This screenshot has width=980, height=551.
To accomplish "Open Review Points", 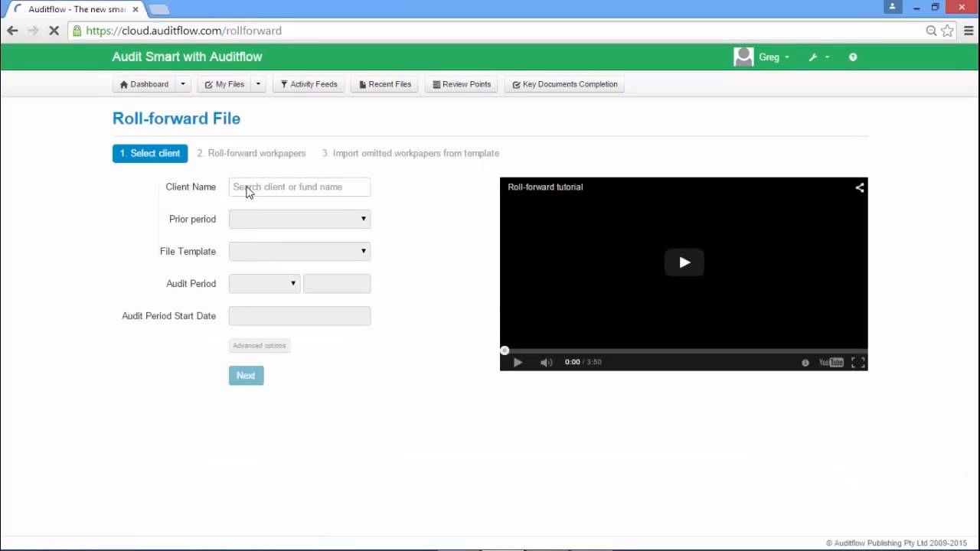I will [462, 84].
